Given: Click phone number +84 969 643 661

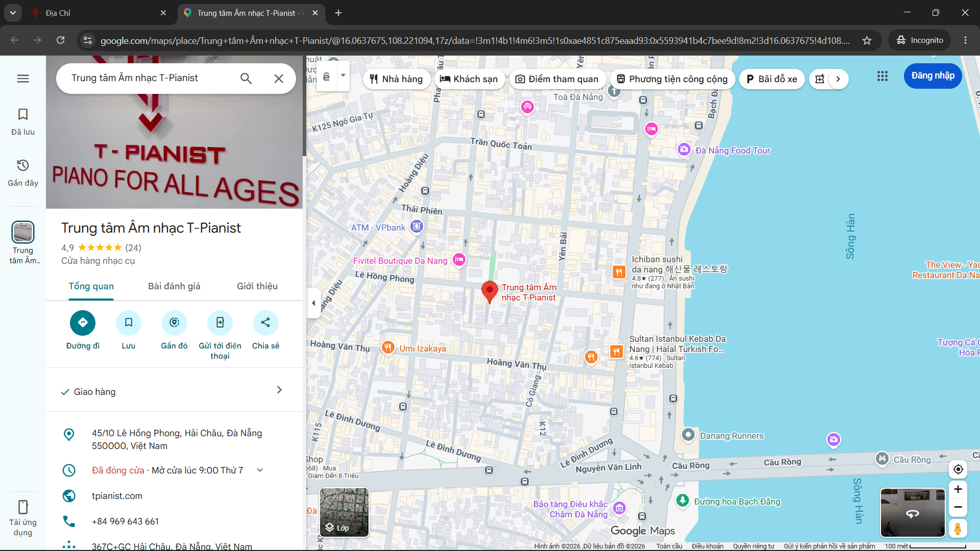Looking at the screenshot, I should [125, 521].
